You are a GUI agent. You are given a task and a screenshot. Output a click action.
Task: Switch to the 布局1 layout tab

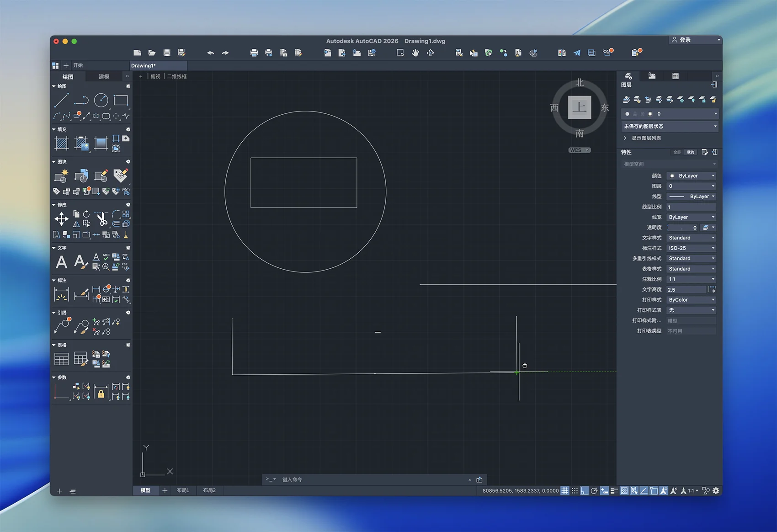183,490
